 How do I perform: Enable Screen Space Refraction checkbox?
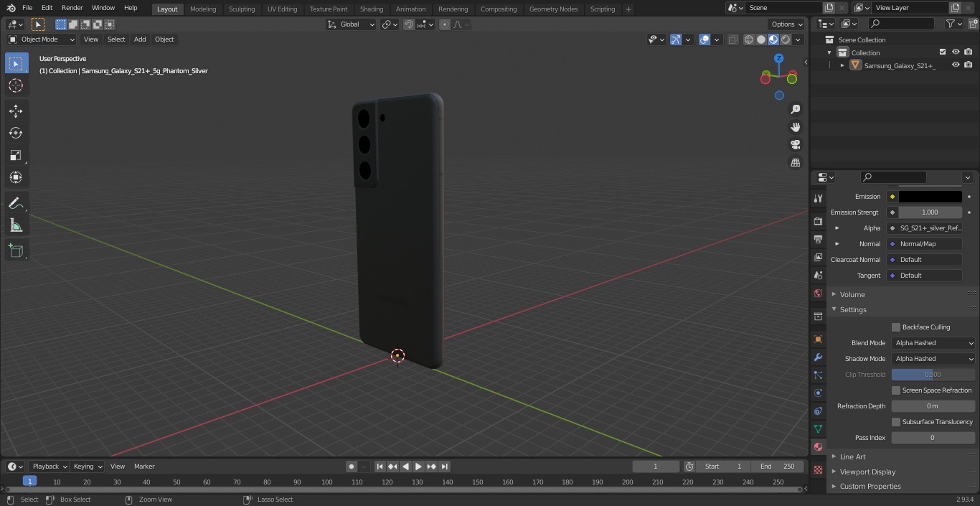coord(896,390)
